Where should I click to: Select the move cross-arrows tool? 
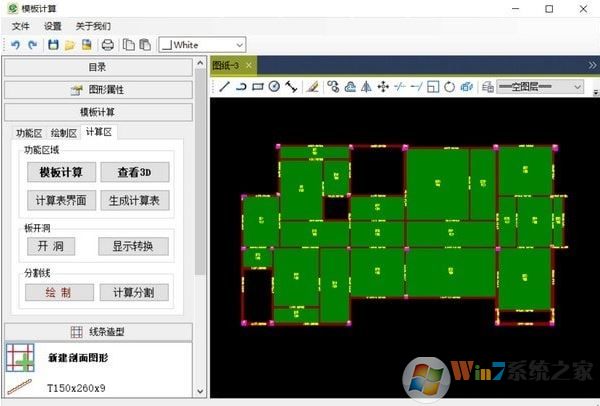tap(383, 87)
